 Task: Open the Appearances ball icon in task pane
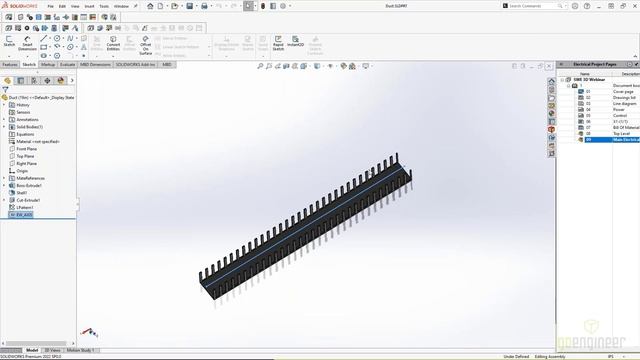coord(551,113)
